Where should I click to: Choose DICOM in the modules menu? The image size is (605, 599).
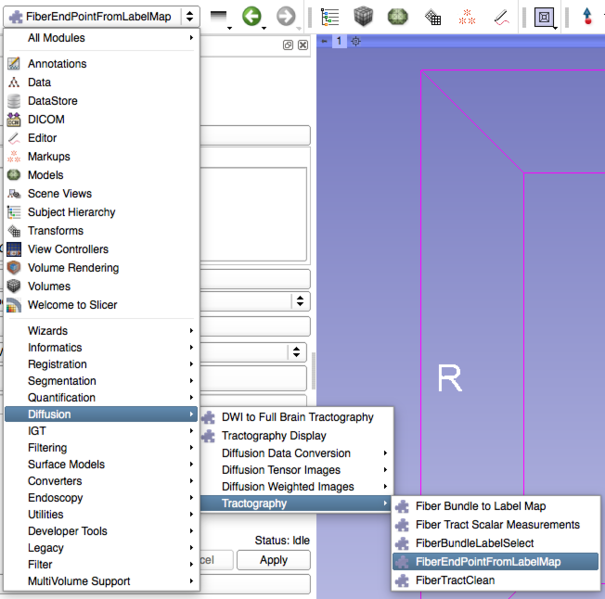(x=45, y=119)
